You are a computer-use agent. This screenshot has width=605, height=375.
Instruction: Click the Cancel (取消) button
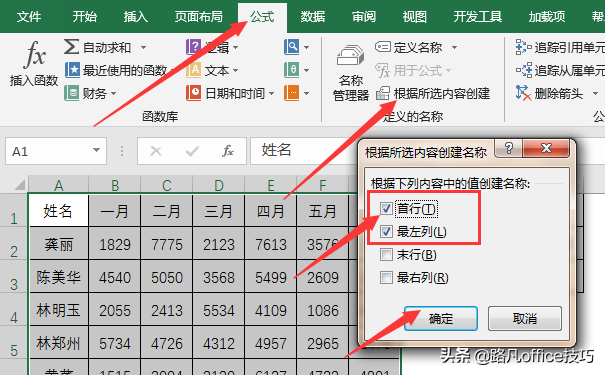tap(525, 318)
